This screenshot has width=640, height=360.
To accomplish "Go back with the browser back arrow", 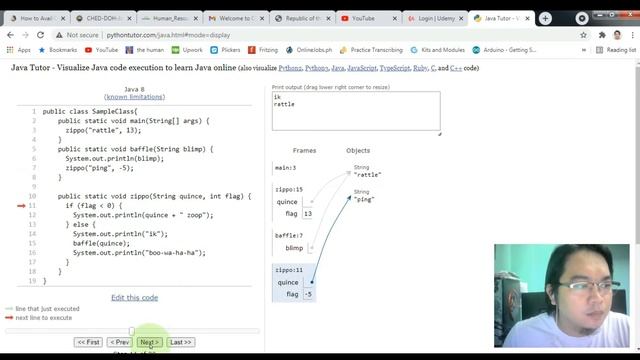I will [11, 35].
